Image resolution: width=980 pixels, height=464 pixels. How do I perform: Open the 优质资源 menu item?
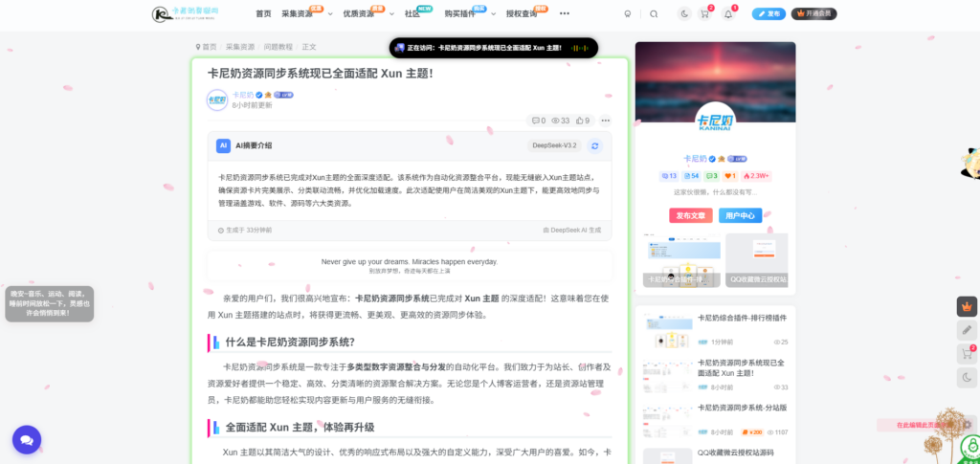coord(358,13)
